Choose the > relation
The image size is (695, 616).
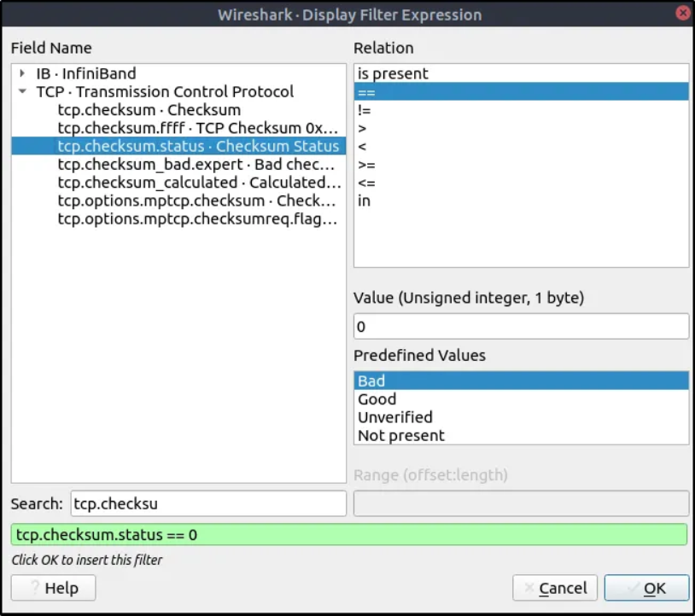click(521, 128)
